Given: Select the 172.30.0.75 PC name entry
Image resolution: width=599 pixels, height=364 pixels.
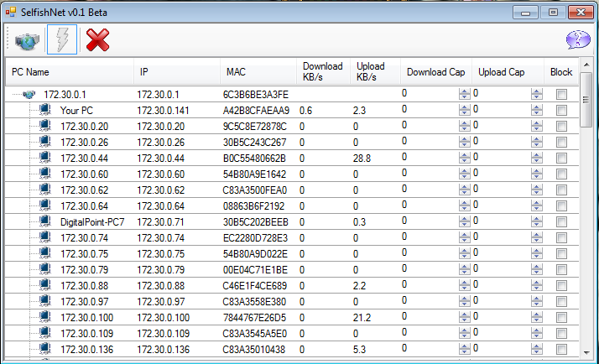Looking at the screenshot, I should click(x=84, y=254).
